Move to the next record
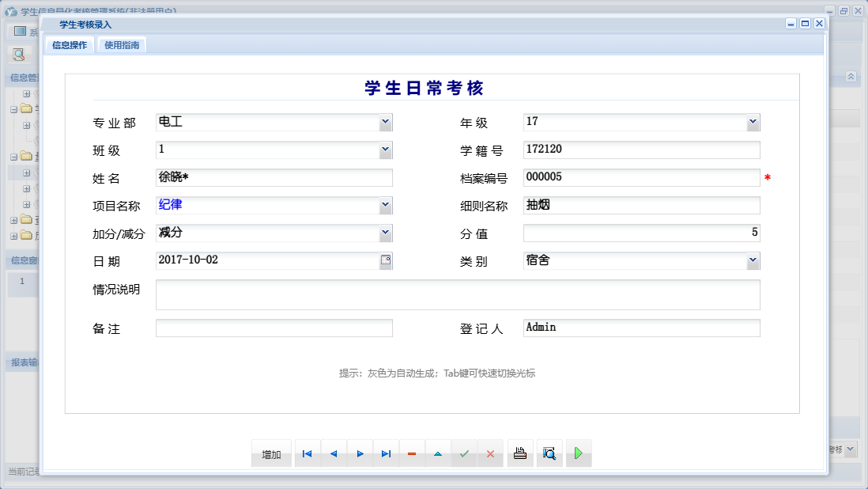 pos(360,453)
